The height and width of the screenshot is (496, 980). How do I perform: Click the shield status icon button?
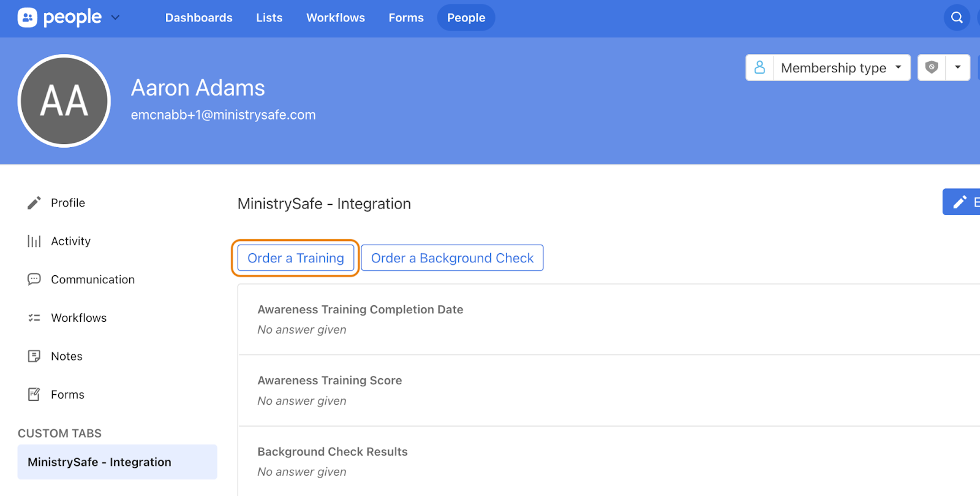[932, 67]
